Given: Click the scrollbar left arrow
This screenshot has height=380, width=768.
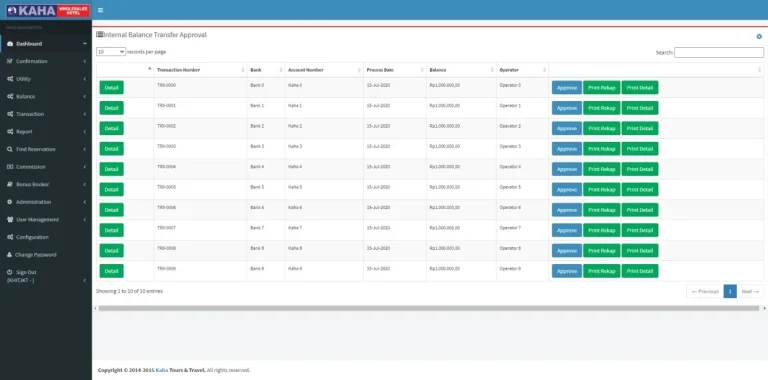Looking at the screenshot, I should 95,309.
